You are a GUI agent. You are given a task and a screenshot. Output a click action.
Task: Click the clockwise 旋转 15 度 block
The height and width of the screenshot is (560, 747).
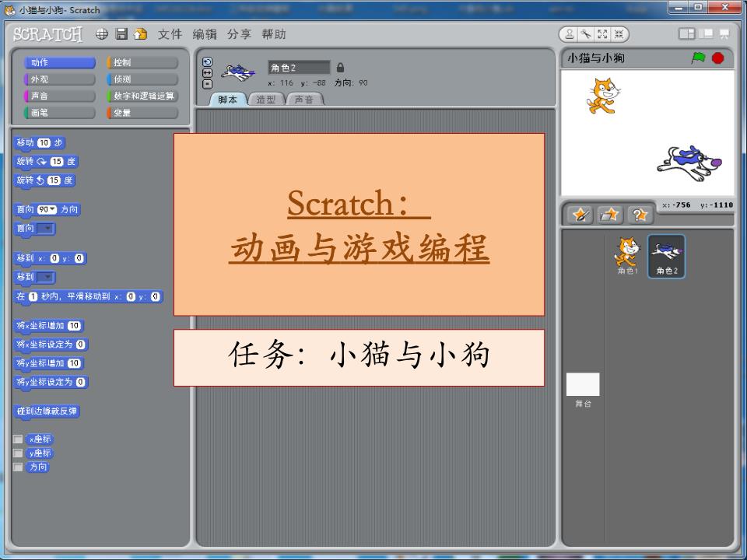46,162
